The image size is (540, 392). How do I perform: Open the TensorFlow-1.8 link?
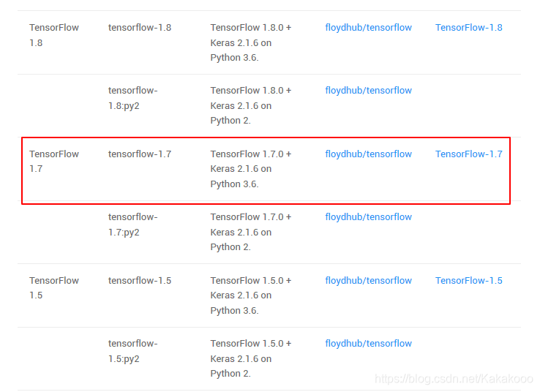tap(469, 28)
